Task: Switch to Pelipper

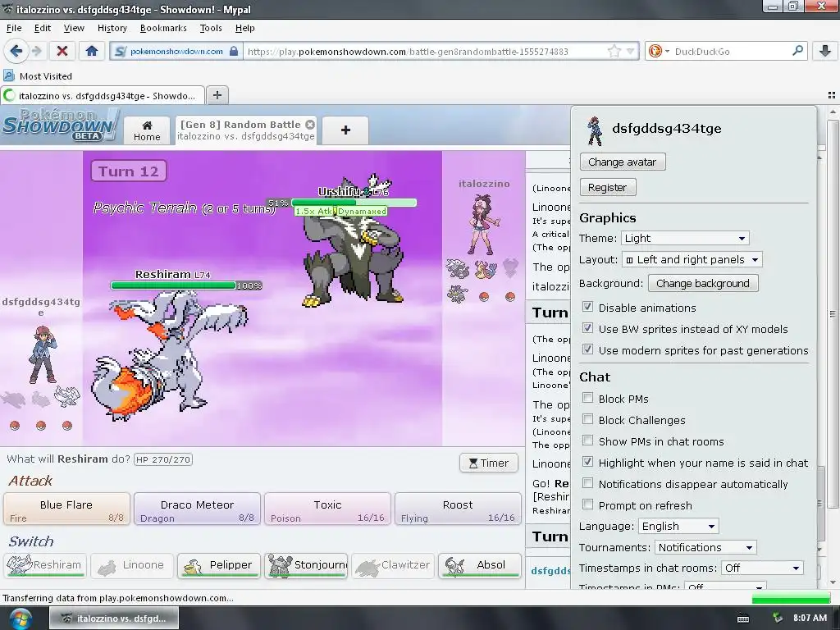Action: [218, 566]
